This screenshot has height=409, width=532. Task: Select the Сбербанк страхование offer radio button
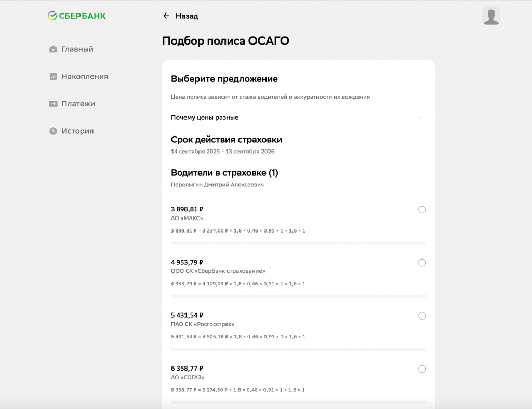422,263
